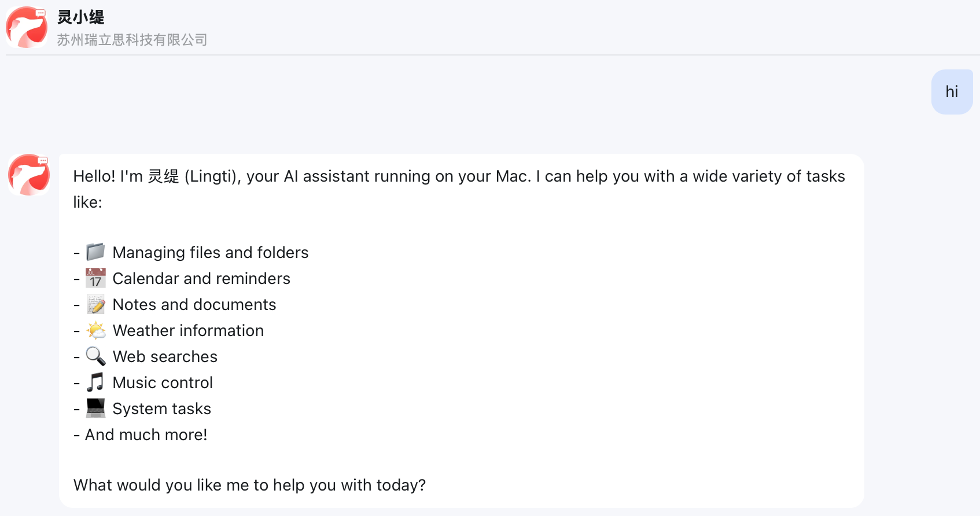This screenshot has width=980, height=516.
Task: Select the user's 'hi' message bubble
Action: (x=952, y=92)
